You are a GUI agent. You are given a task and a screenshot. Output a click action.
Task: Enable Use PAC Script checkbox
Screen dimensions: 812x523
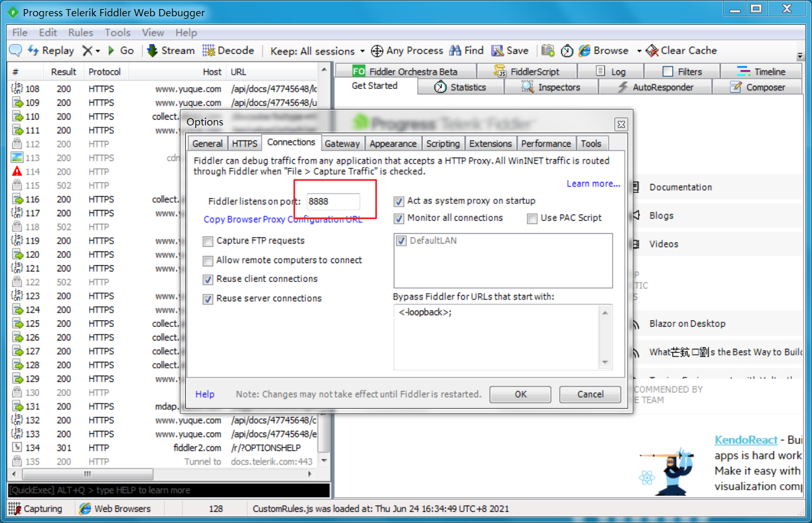(533, 218)
